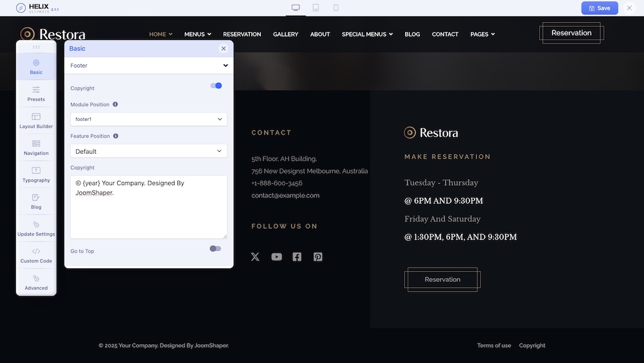
Task: Open the Feature Position Default dropdown
Action: [149, 151]
